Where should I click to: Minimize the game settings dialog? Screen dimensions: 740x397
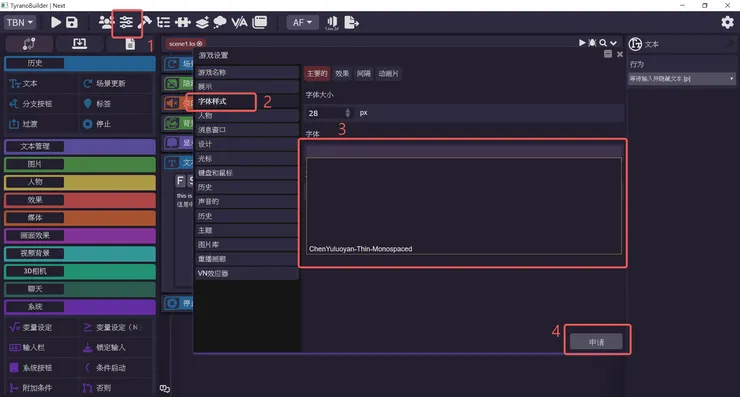pos(608,54)
